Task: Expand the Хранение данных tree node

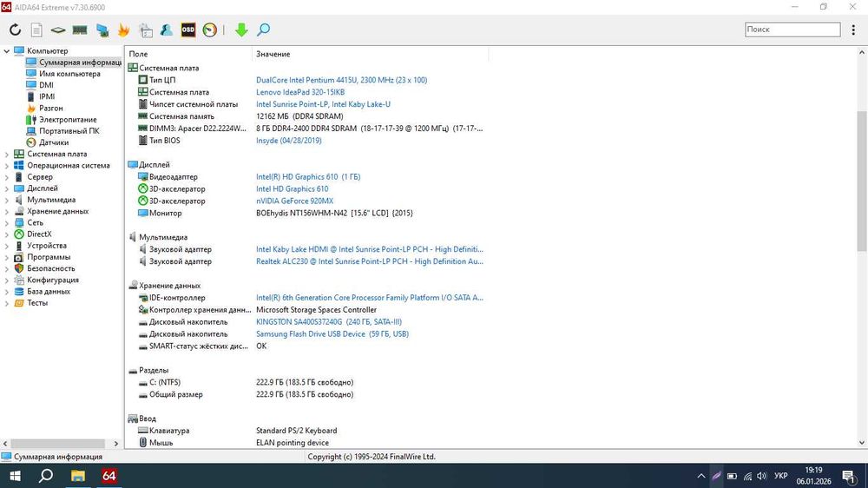Action: 7,212
